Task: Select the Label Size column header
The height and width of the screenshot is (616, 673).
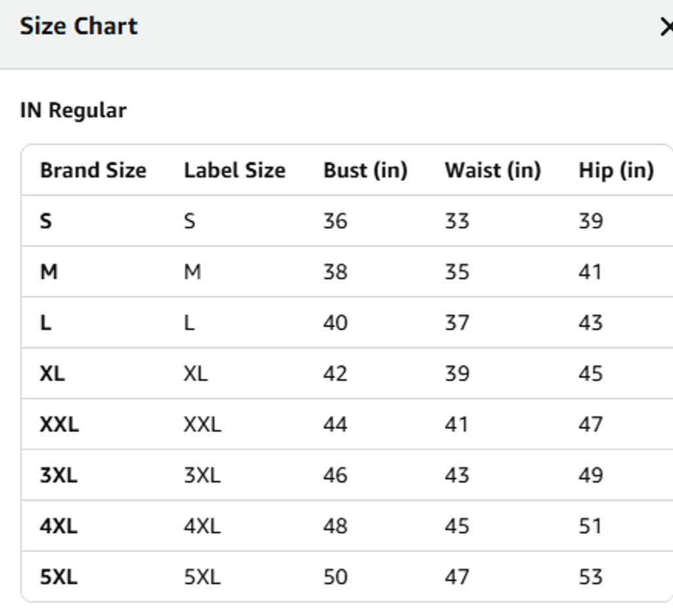Action: pyautogui.click(x=234, y=170)
